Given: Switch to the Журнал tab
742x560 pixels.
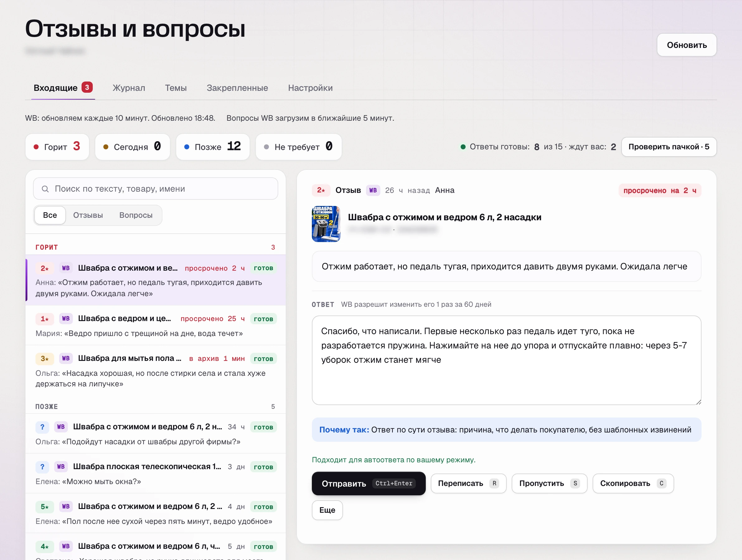Looking at the screenshot, I should click(x=129, y=88).
